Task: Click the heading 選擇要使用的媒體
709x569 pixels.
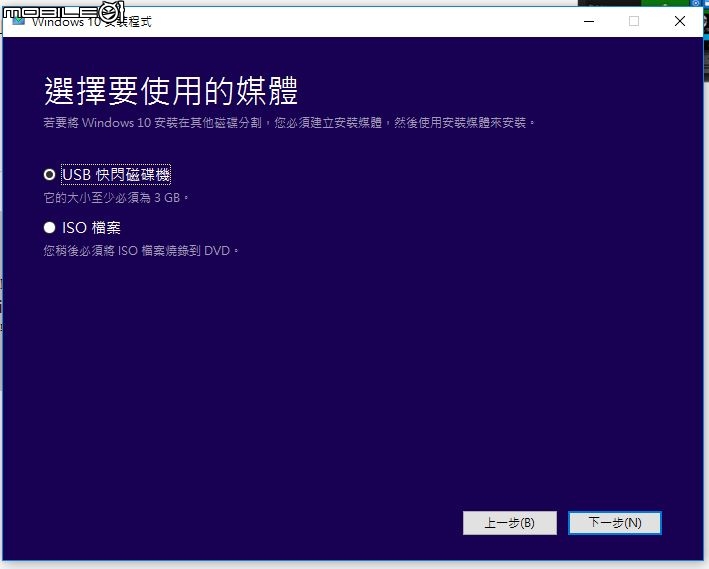Action: [x=171, y=91]
